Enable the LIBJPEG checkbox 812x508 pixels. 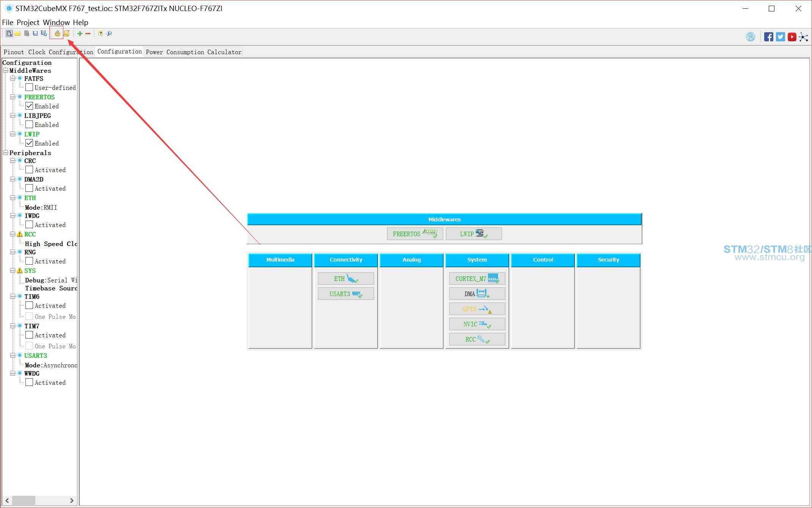coord(29,125)
